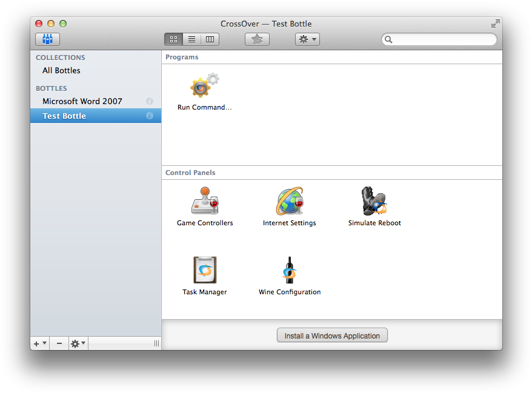Open the sidebar gear dropdown menu
Image resolution: width=532 pixels, height=393 pixels.
pos(78,343)
